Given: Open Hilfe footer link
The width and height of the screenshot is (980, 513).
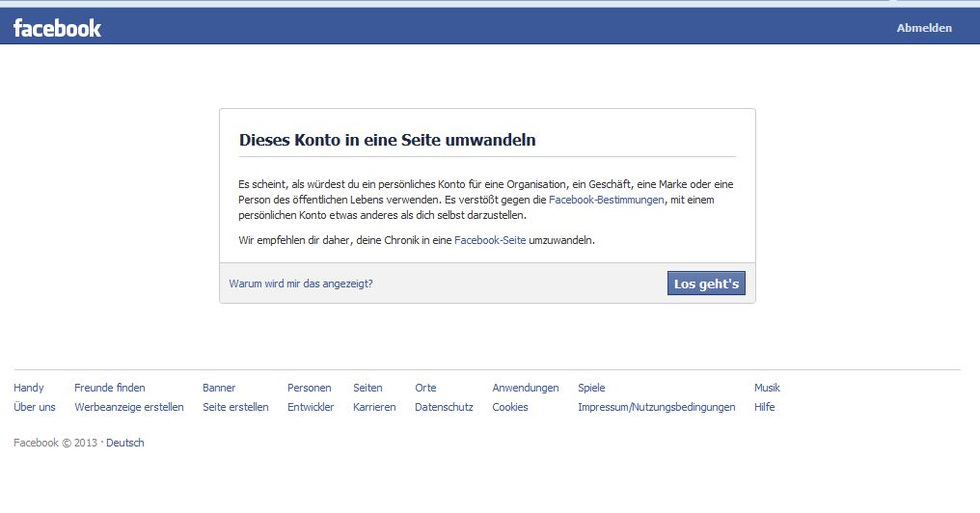Looking at the screenshot, I should coord(764,407).
